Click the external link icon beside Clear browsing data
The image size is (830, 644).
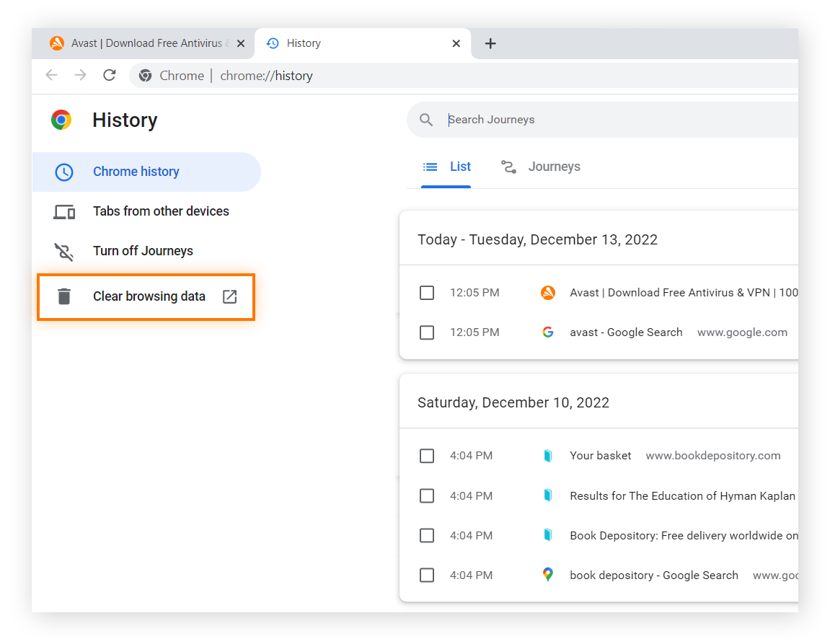229,296
